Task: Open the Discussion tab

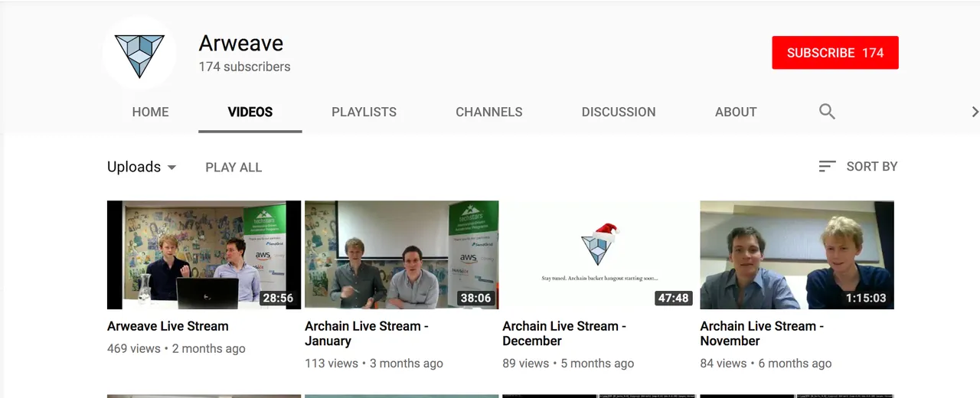Action: pyautogui.click(x=619, y=112)
